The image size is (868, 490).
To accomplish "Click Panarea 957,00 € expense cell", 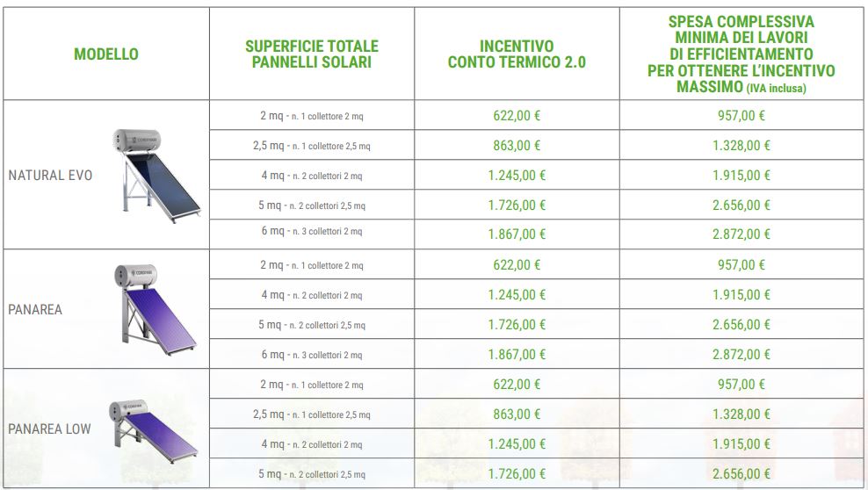I will [741, 265].
